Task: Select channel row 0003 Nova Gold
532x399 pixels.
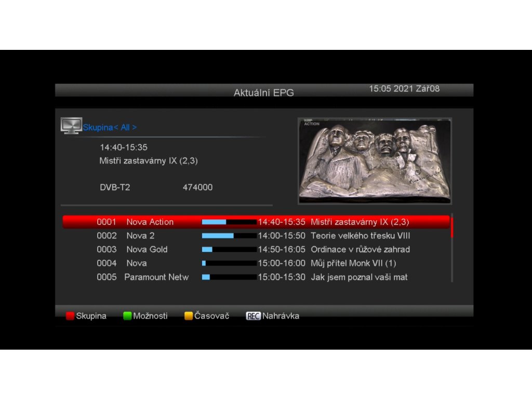Action: pos(256,249)
